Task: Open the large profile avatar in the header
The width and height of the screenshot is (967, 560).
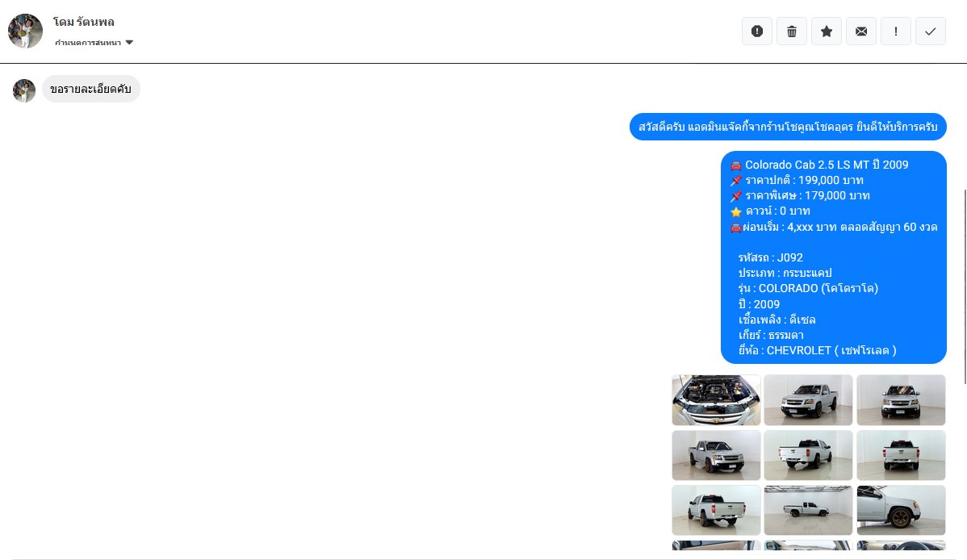Action: (25, 31)
